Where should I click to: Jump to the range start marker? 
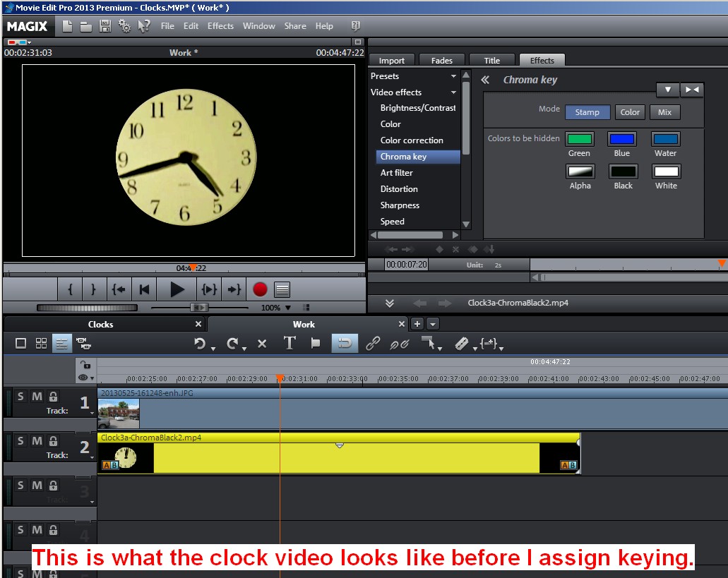point(119,289)
